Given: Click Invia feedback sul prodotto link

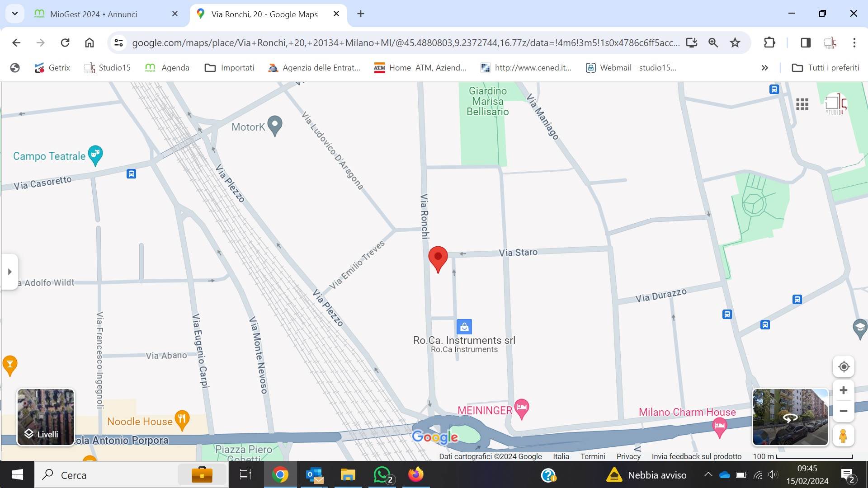Looking at the screenshot, I should point(696,456).
